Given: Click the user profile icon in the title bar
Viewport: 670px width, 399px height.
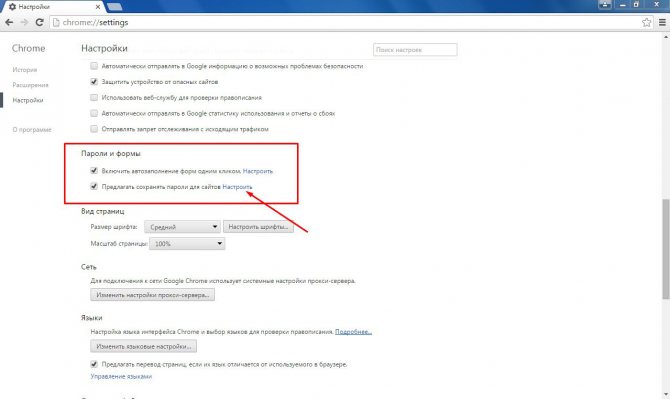Looking at the screenshot, I should point(605,5).
